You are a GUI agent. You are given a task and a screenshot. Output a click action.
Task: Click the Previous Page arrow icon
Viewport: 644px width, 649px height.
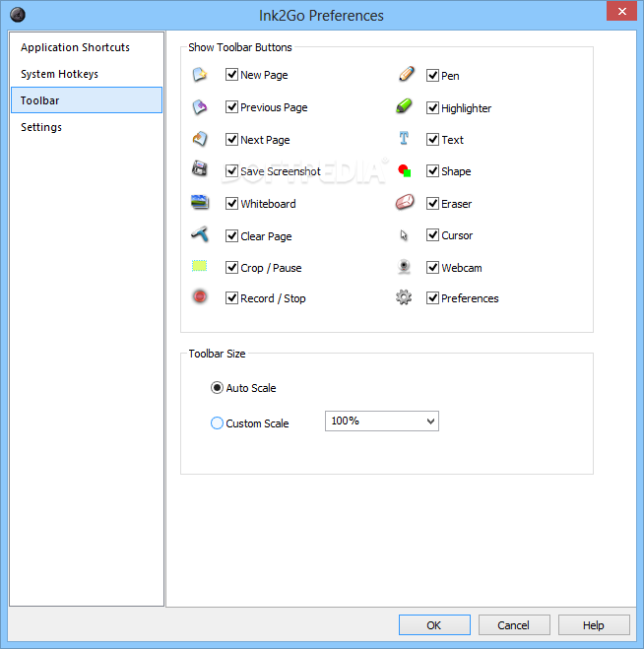tap(200, 106)
